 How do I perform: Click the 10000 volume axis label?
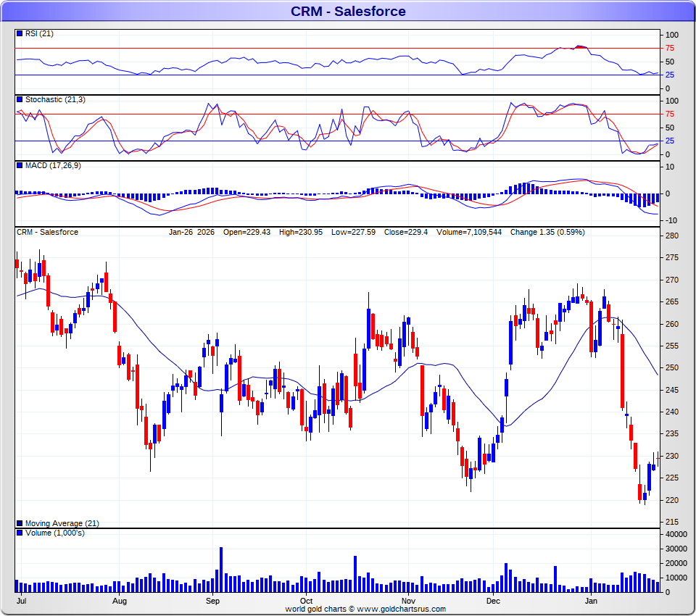(x=676, y=578)
